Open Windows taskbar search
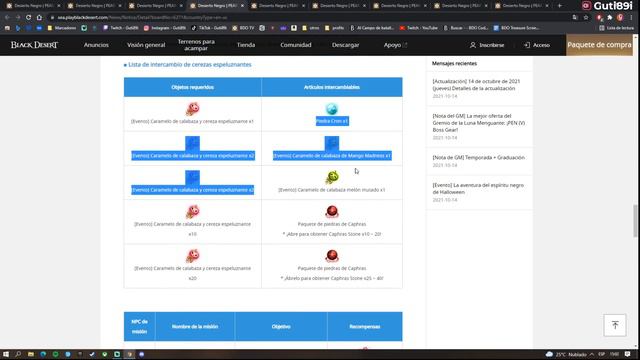Screen dimensions: 640x360 pyautogui.click(x=18, y=354)
